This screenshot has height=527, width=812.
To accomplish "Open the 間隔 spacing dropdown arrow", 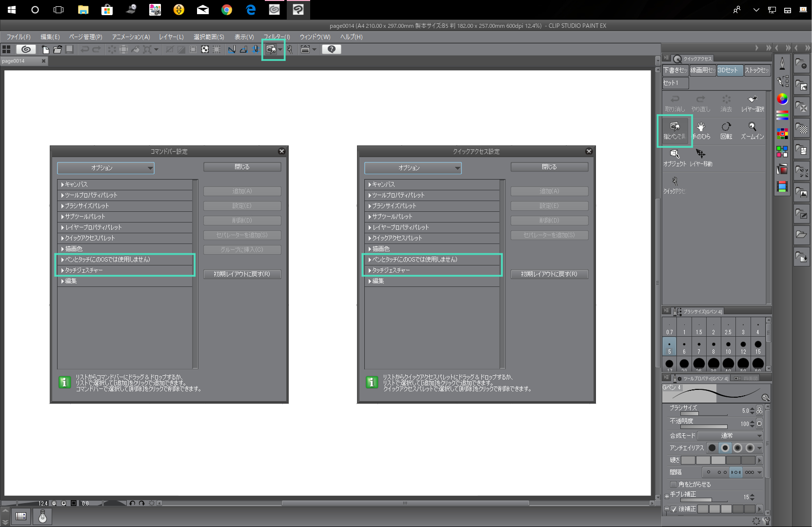I will [x=759, y=472].
